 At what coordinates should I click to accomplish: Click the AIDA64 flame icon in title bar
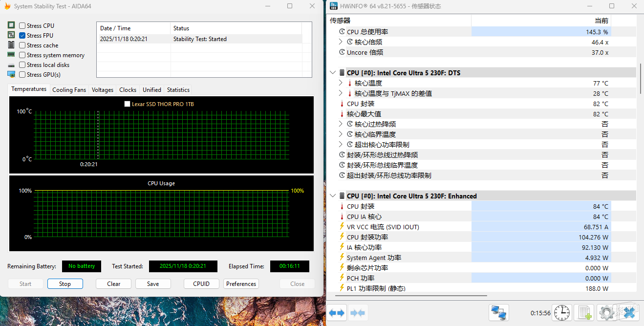tap(7, 6)
